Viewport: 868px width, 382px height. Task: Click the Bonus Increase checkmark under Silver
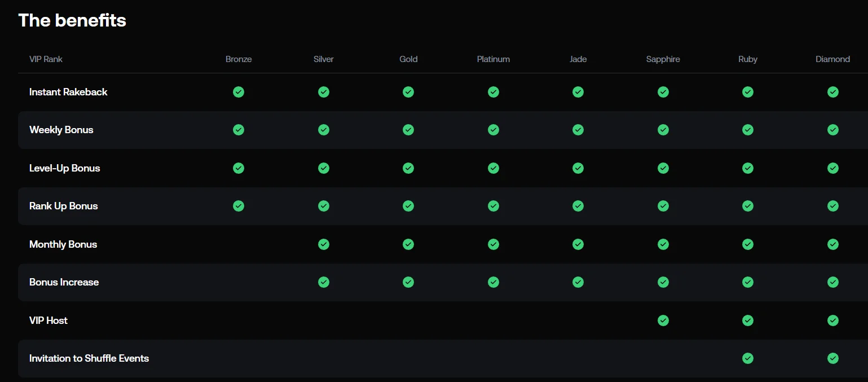coord(324,282)
